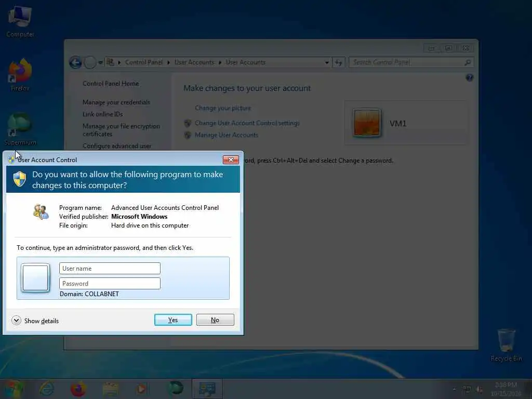This screenshot has width=532, height=399.
Task: Show hidden system tray icons
Action: (454, 390)
